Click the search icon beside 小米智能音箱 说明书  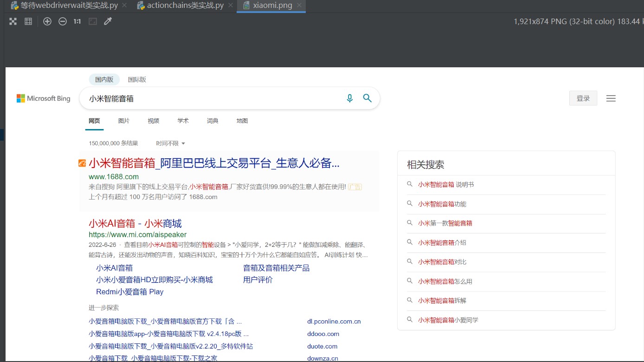click(x=410, y=184)
